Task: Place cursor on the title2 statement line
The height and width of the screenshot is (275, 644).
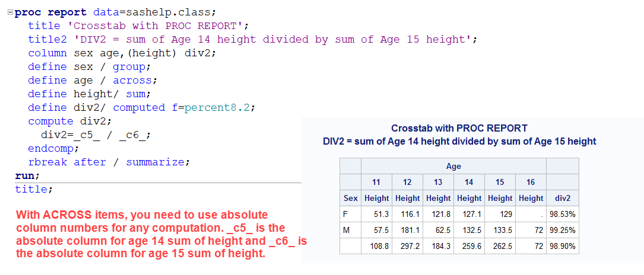Action: (252, 40)
